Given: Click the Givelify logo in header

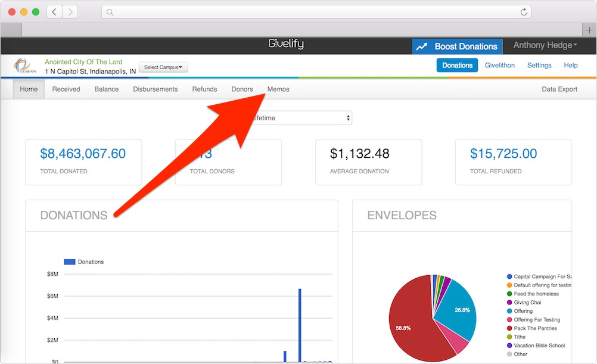Looking at the screenshot, I should pyautogui.click(x=286, y=45).
